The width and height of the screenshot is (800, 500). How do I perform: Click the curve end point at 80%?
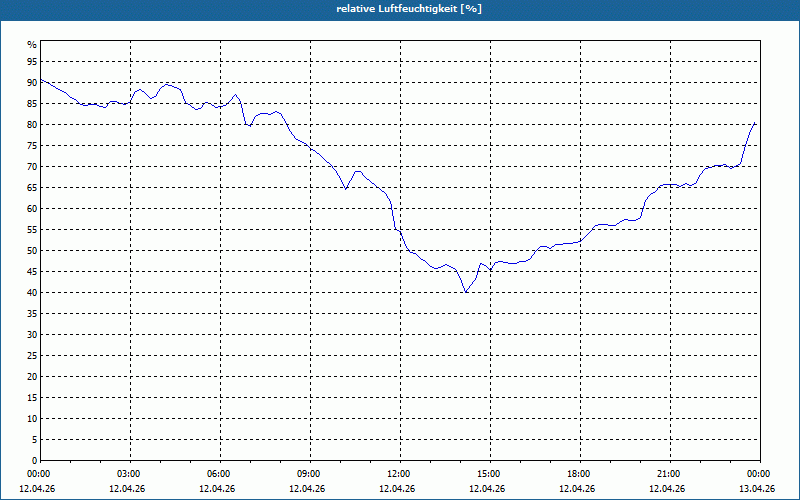point(755,123)
